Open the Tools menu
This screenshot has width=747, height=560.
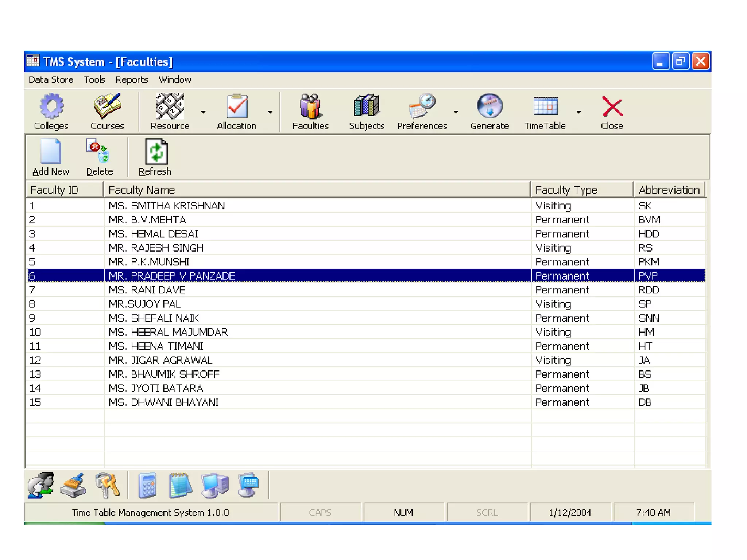pyautogui.click(x=94, y=80)
